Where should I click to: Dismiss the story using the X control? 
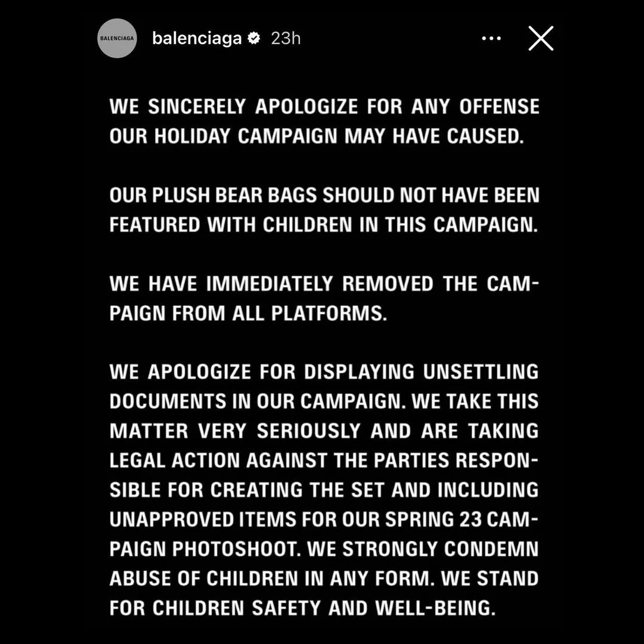(x=540, y=38)
